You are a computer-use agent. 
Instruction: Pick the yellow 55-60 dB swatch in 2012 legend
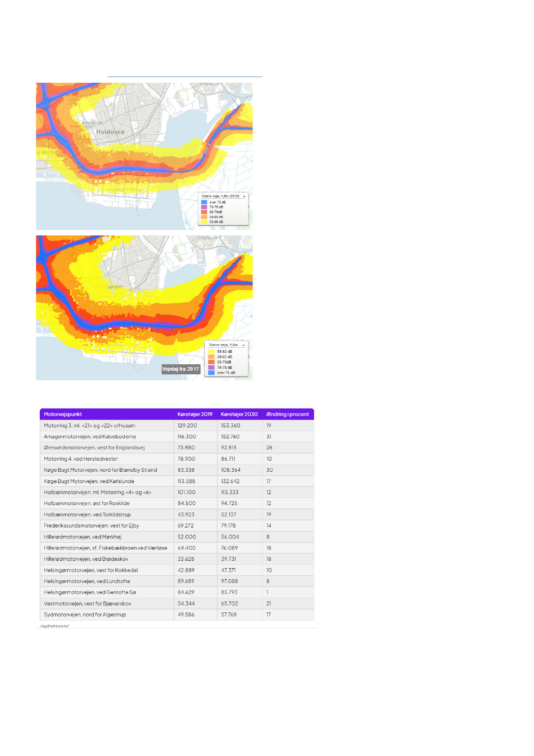[x=204, y=222]
